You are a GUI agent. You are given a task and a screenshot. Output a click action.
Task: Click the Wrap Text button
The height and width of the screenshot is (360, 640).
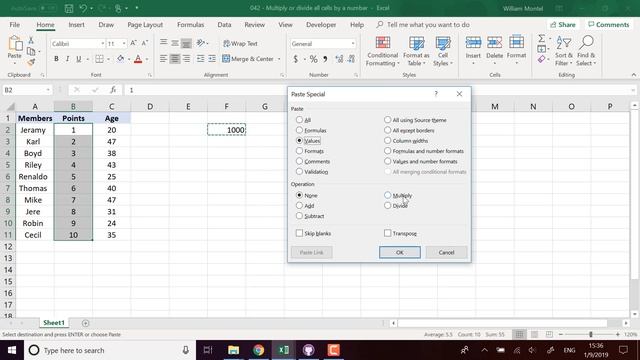pyautogui.click(x=240, y=43)
